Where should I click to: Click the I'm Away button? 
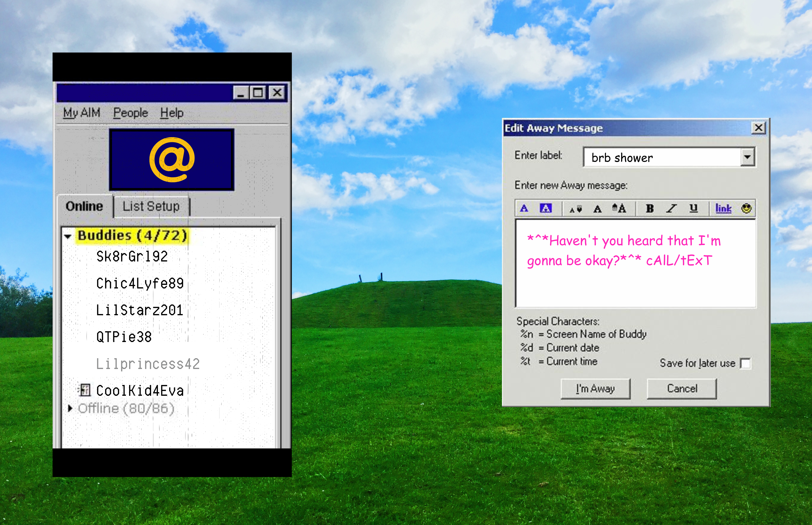596,389
